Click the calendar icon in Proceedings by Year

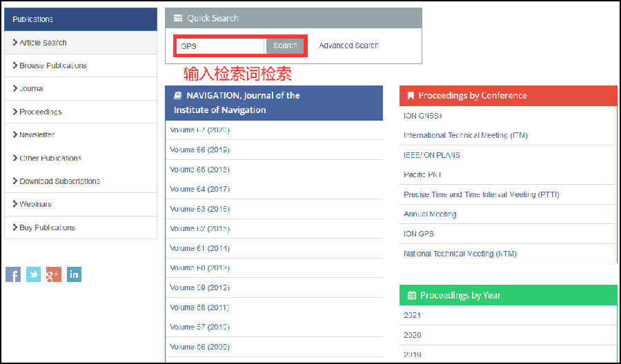pos(412,295)
